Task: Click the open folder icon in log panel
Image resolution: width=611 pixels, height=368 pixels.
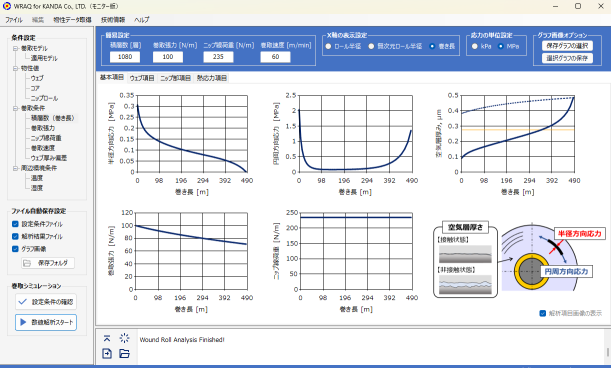Action: coord(124,354)
